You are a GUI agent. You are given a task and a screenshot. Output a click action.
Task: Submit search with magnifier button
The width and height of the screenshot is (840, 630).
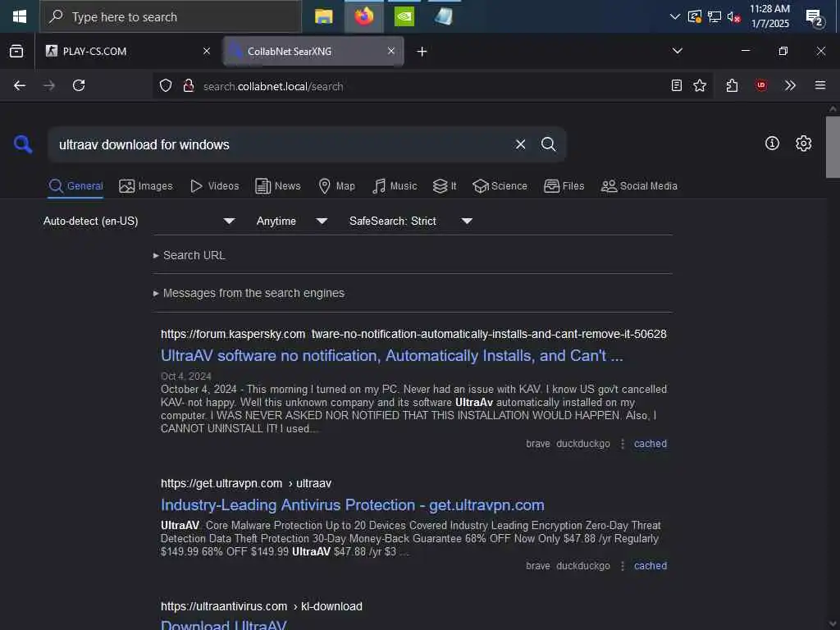point(548,144)
